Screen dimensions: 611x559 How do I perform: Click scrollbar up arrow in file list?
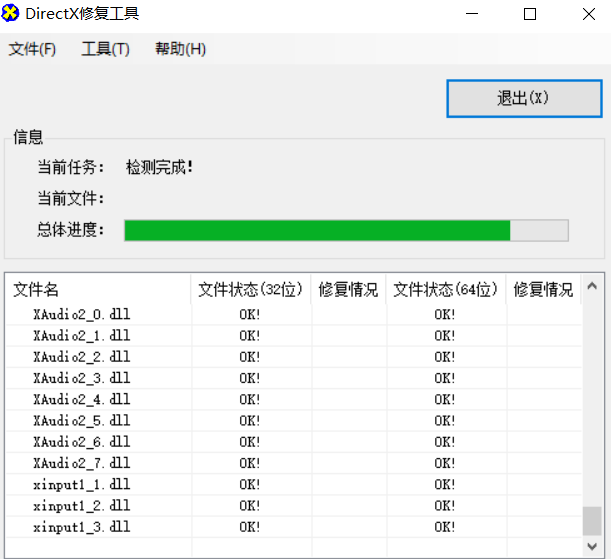(x=593, y=284)
